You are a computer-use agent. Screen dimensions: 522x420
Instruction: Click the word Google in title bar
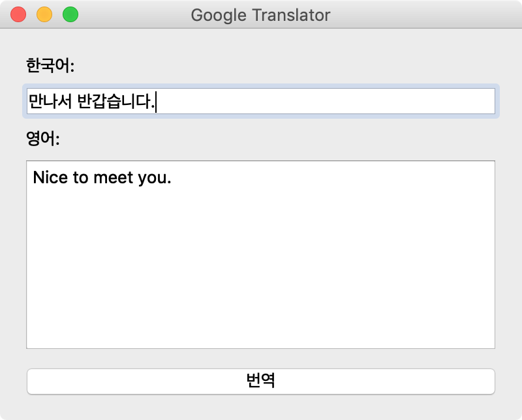[x=219, y=15]
